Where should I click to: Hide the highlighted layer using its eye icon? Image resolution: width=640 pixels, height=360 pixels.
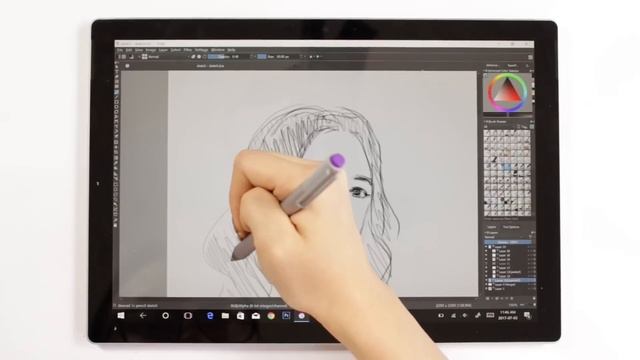pos(486,280)
